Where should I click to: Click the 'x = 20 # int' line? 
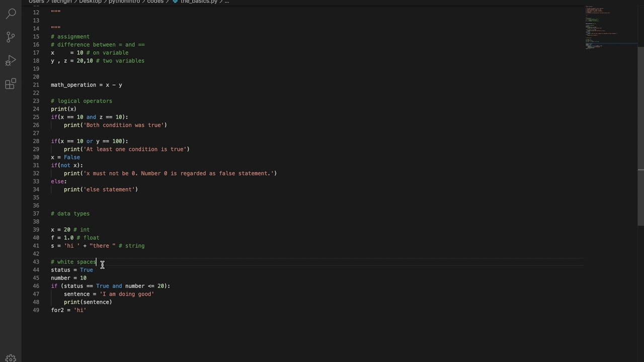[70, 230]
